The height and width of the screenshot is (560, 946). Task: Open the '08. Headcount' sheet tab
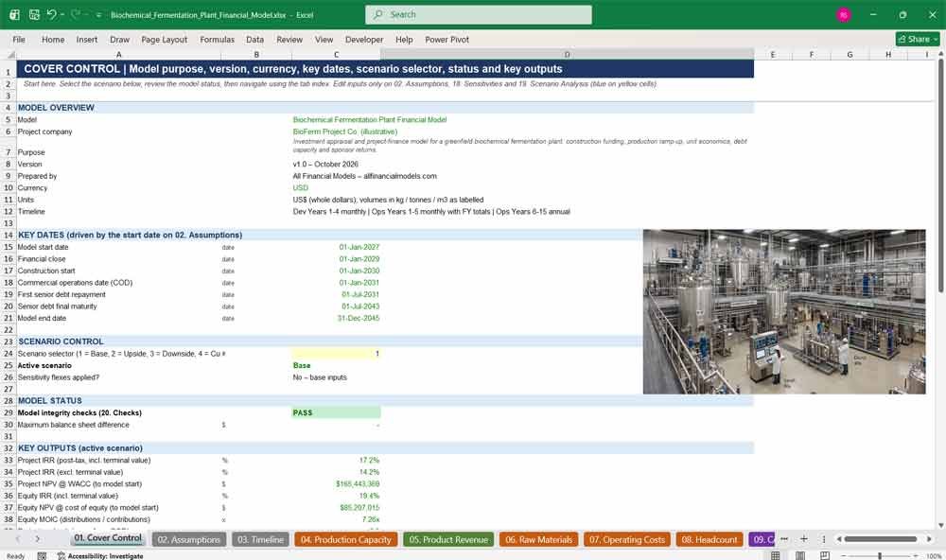[x=709, y=539]
